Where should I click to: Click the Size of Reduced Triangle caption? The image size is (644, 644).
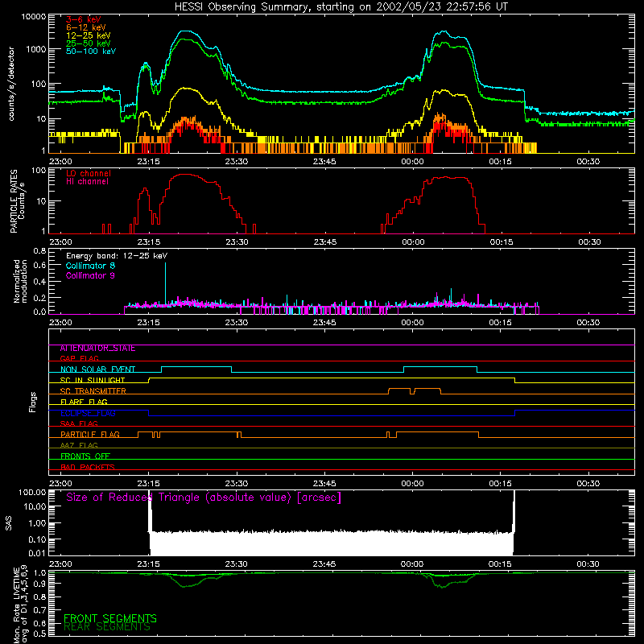pos(204,497)
